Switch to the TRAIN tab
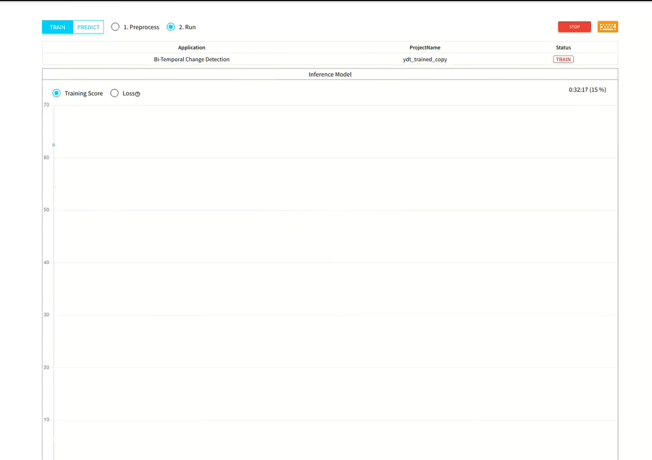The width and height of the screenshot is (652, 460). click(57, 27)
